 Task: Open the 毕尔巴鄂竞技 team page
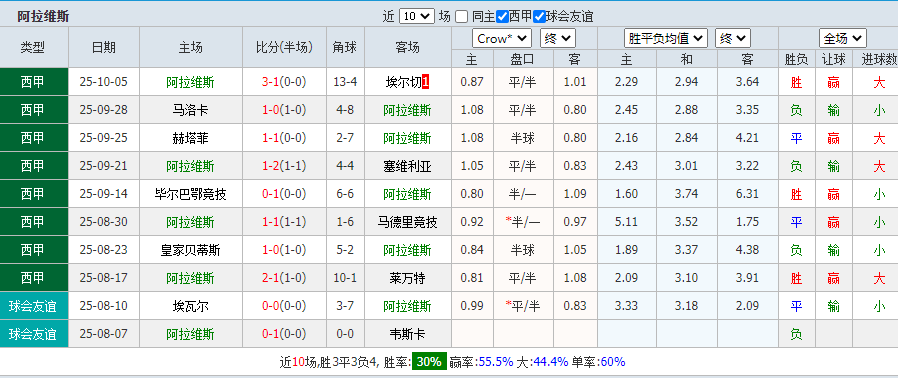pyautogui.click(x=190, y=194)
